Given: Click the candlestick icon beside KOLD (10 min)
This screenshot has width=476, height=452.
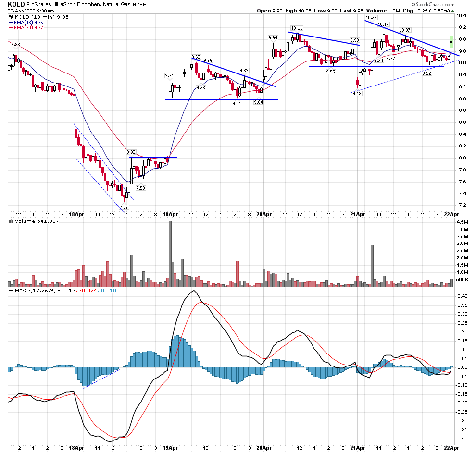Looking at the screenshot, I should coord(11,17).
